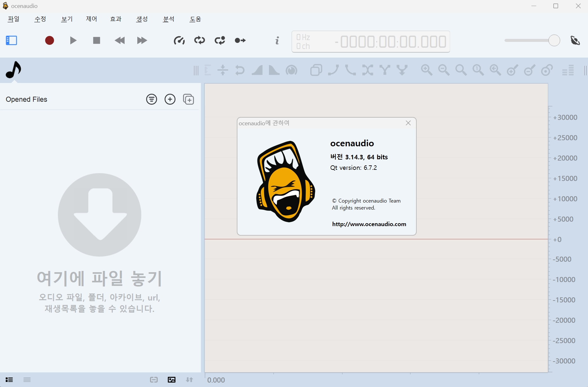The width and height of the screenshot is (588, 387).
Task: Click the center-split arrows icon
Action: coord(223,70)
